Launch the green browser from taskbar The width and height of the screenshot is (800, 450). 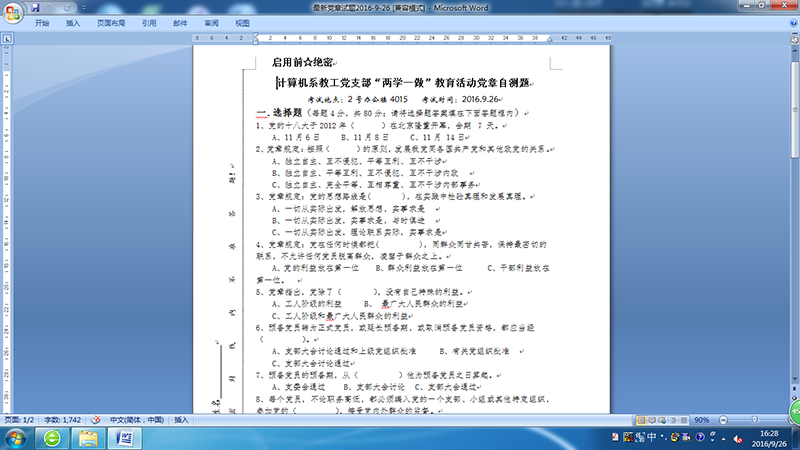click(52, 439)
